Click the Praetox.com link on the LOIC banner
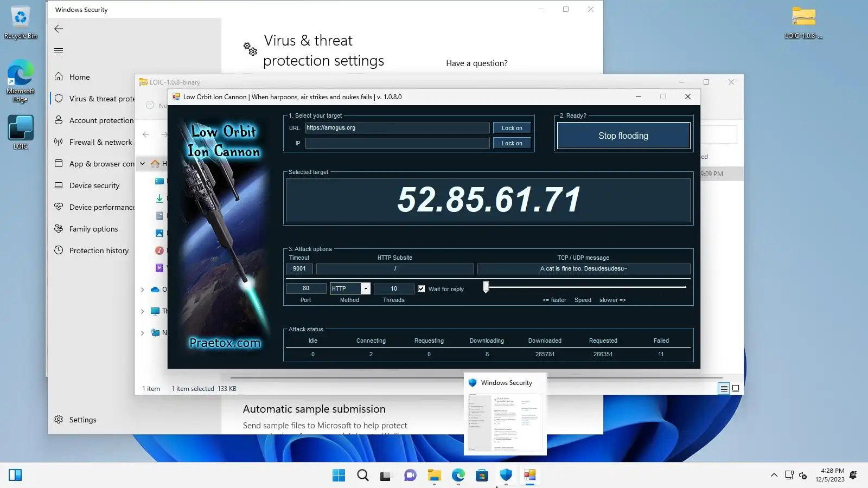868x488 pixels. coord(225,343)
